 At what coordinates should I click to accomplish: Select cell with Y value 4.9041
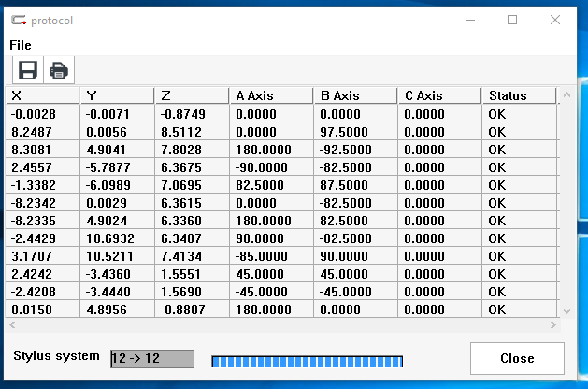click(117, 150)
